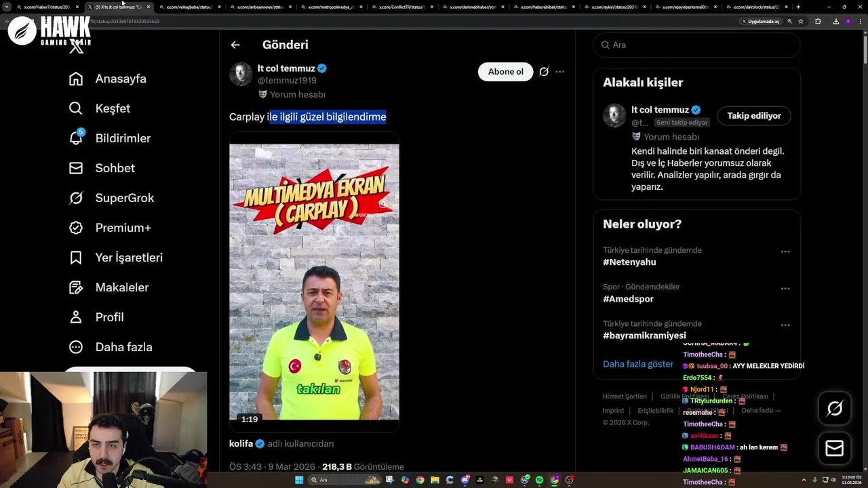Open the browser tab search dropdown arrow
The width and height of the screenshot is (868, 488).
pyautogui.click(x=7, y=7)
